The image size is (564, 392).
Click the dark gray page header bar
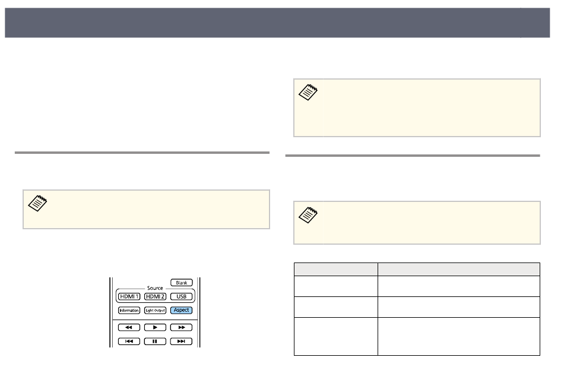point(277,23)
